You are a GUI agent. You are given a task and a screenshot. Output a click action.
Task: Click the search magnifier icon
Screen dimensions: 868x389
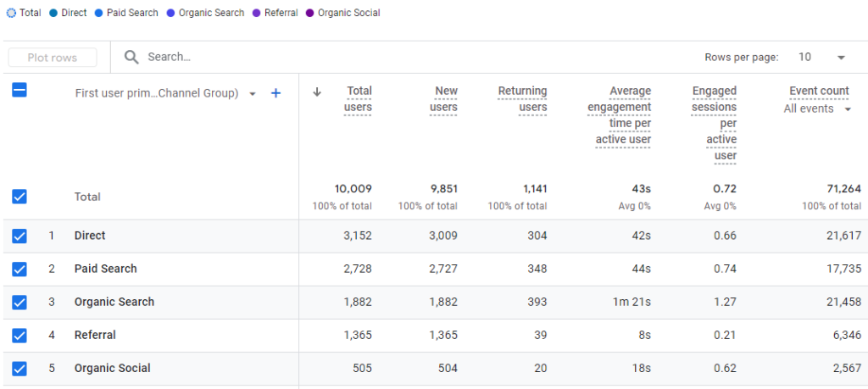point(131,57)
